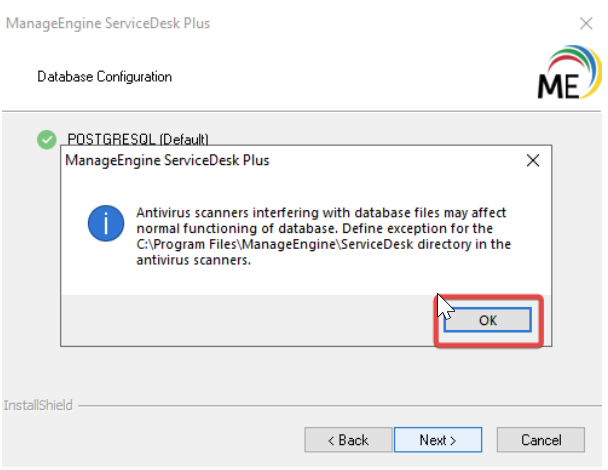Click the blue information icon
608x470 pixels.
(105, 223)
